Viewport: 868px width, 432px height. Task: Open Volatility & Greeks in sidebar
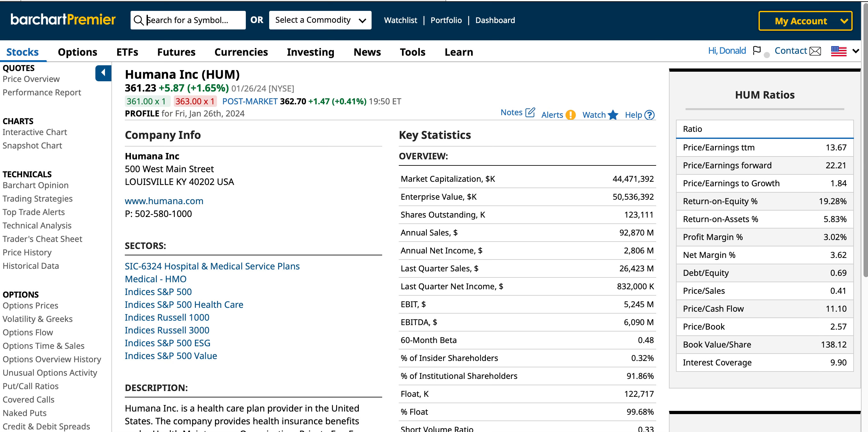click(38, 319)
